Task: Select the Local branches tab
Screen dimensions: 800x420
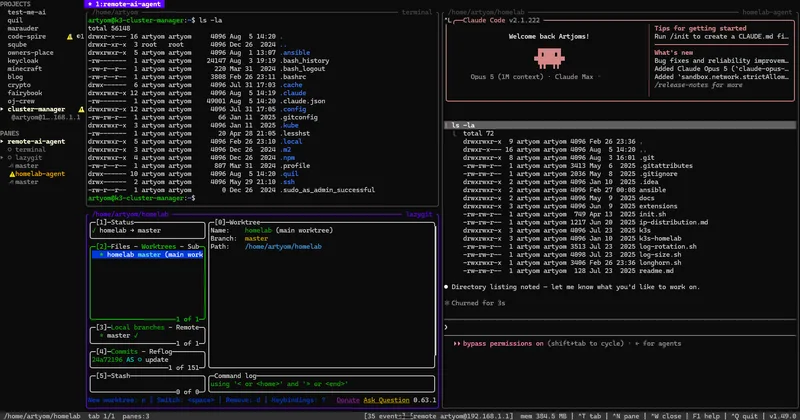Action: point(138,328)
